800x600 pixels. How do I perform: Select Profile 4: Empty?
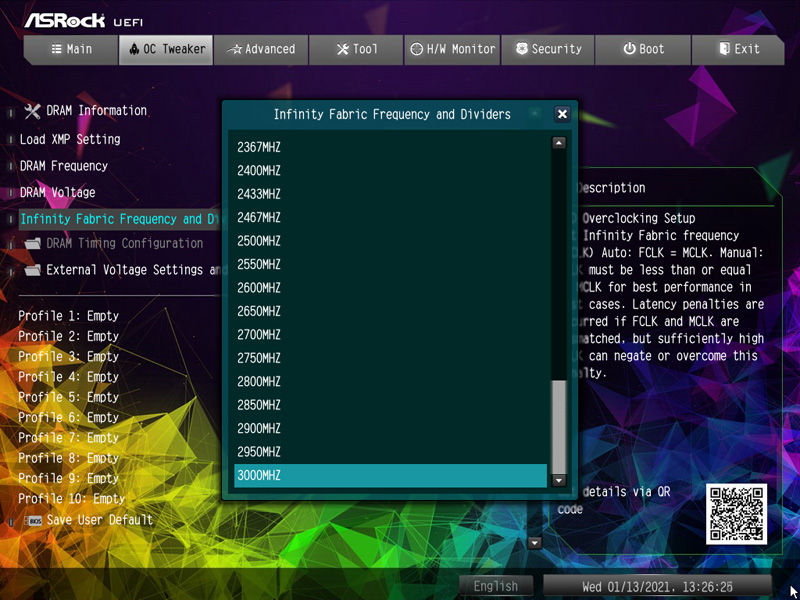coord(68,377)
